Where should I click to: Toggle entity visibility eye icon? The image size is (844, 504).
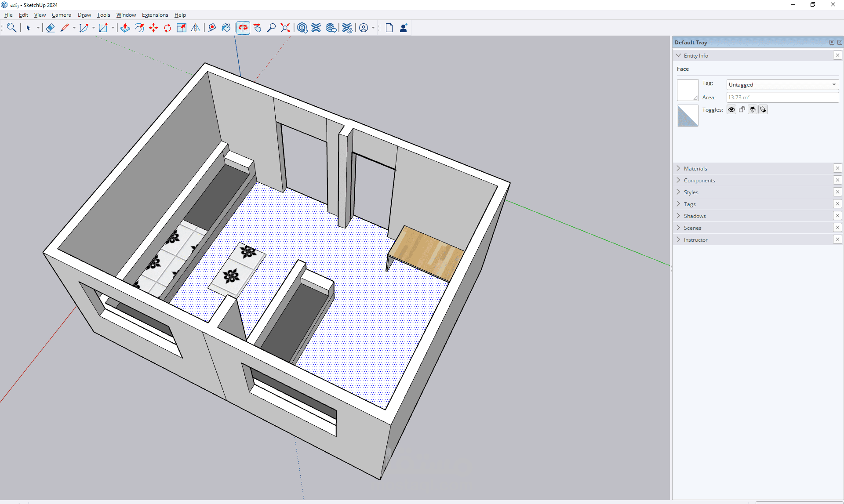(x=731, y=110)
